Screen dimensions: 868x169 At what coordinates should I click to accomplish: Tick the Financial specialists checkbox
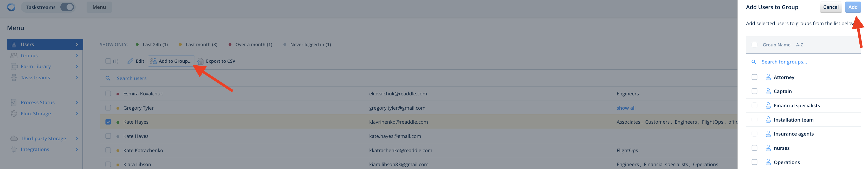(x=754, y=105)
